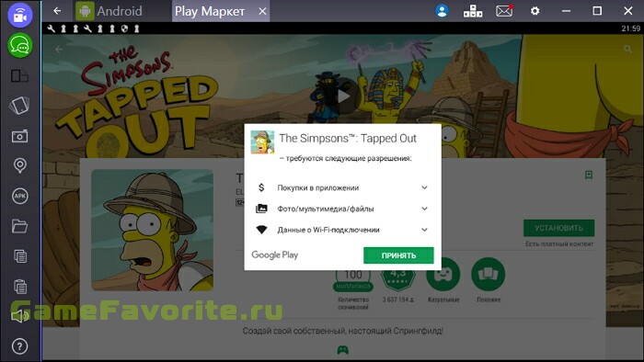Click the Play Store search magnifier icon
644x362 pixels.
point(627,50)
